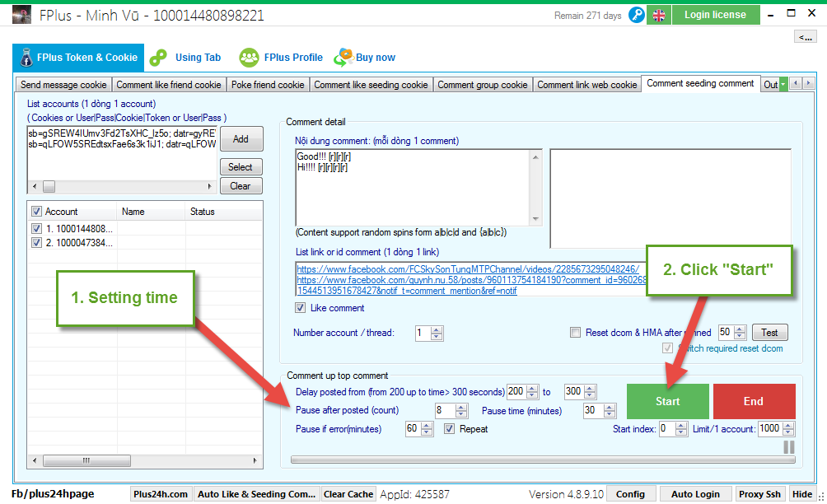The height and width of the screenshot is (504, 827).
Task: Adjust the Start index stepper
Action: 681,429
